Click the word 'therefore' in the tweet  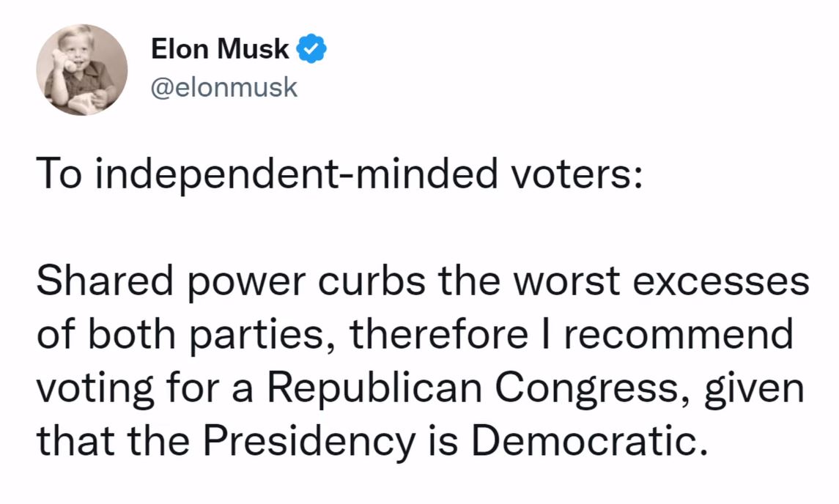[439, 334]
